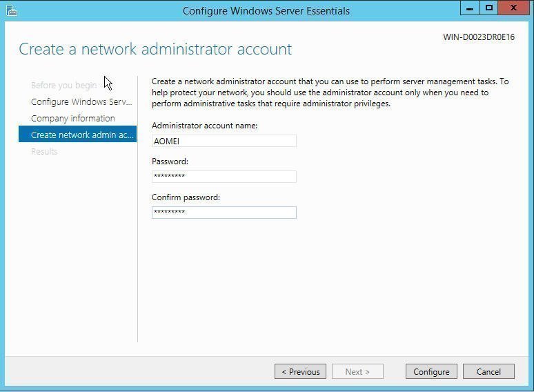Click into the Confirm password field
Screen dimensions: 534x392
[x=224, y=213]
